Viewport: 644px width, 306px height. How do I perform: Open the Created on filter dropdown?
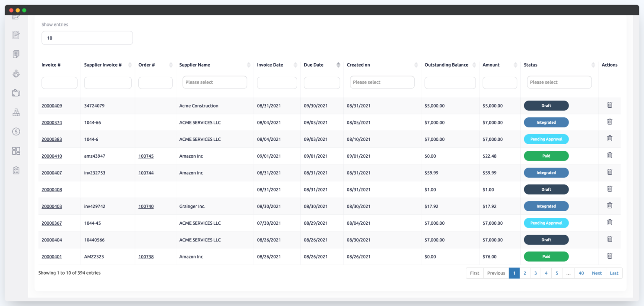click(x=382, y=82)
